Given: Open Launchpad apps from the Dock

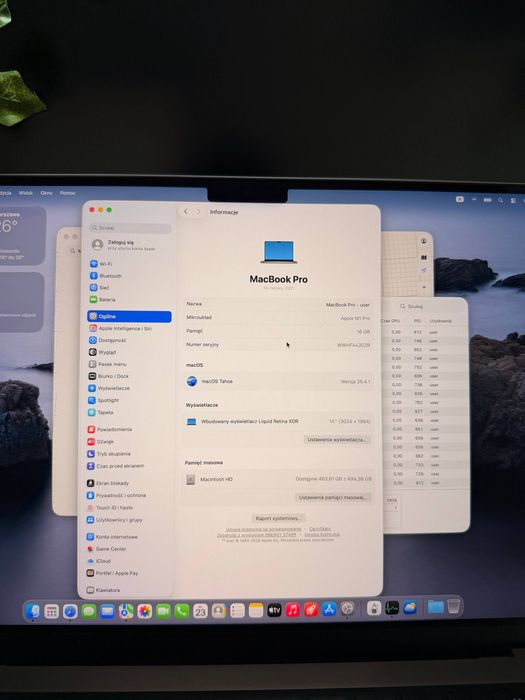Looking at the screenshot, I should click(x=51, y=611).
